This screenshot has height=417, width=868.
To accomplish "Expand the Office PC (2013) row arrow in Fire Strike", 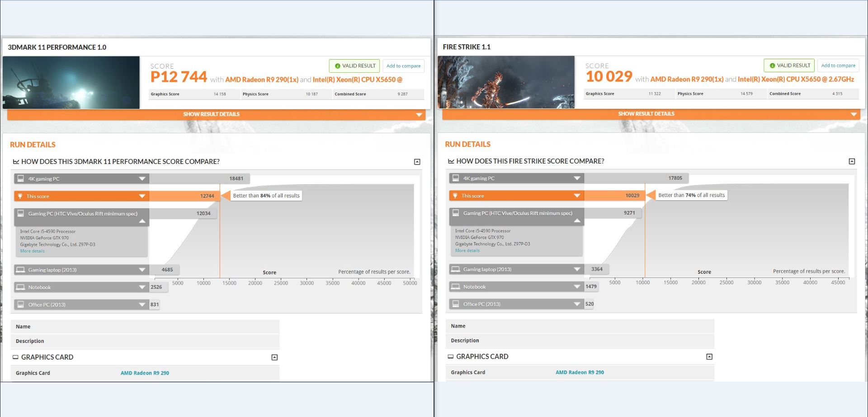I will pos(577,305).
